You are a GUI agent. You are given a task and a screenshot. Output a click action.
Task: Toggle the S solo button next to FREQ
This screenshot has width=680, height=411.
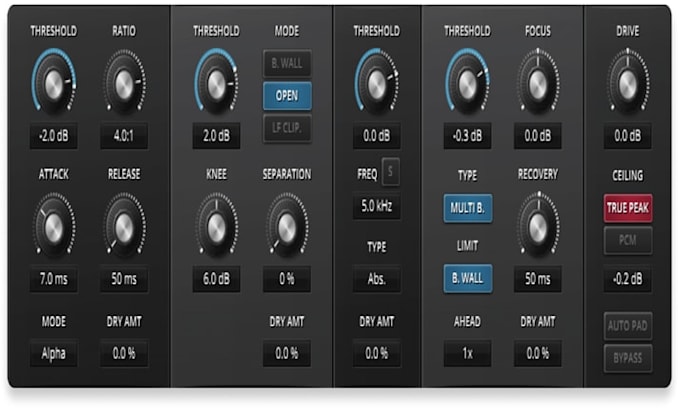click(x=390, y=172)
